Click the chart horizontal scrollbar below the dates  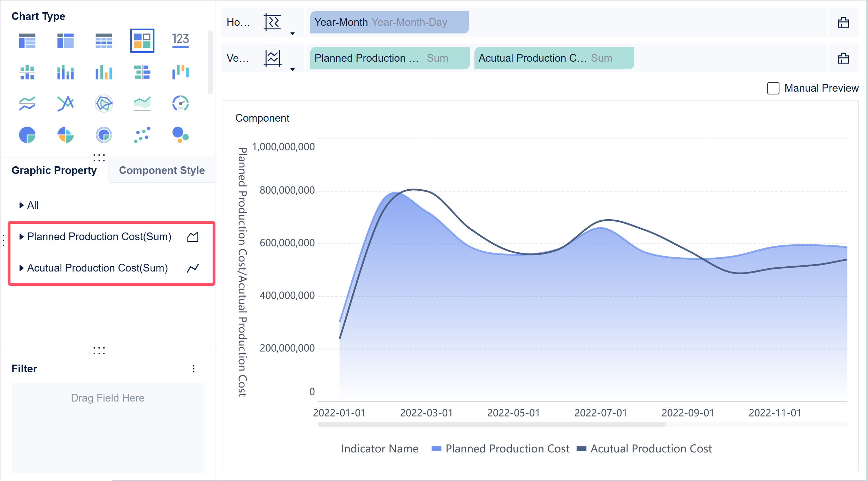point(492,425)
